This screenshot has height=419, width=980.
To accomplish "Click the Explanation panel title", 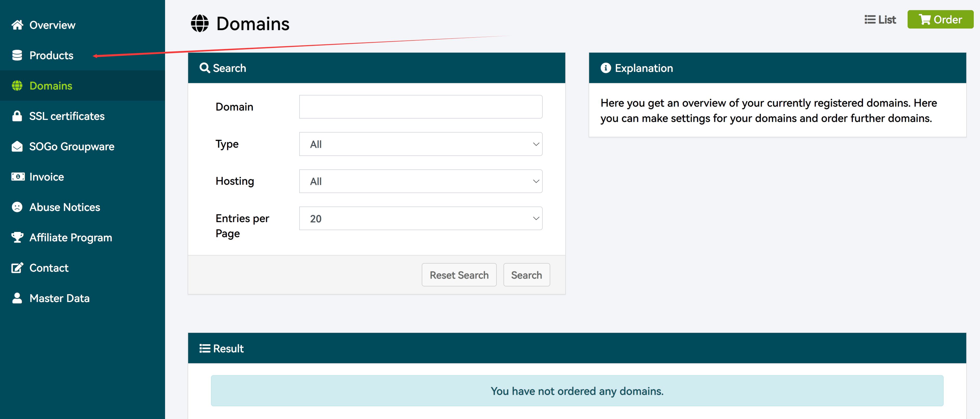I will click(x=644, y=68).
